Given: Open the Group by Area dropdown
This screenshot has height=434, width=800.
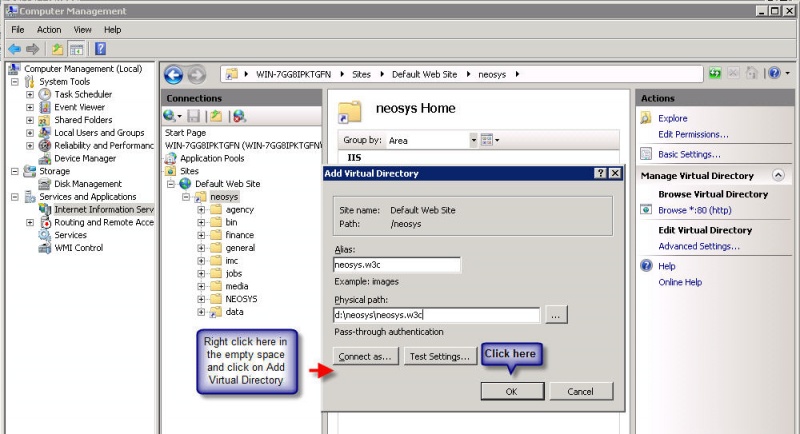Looking at the screenshot, I should pos(473,140).
